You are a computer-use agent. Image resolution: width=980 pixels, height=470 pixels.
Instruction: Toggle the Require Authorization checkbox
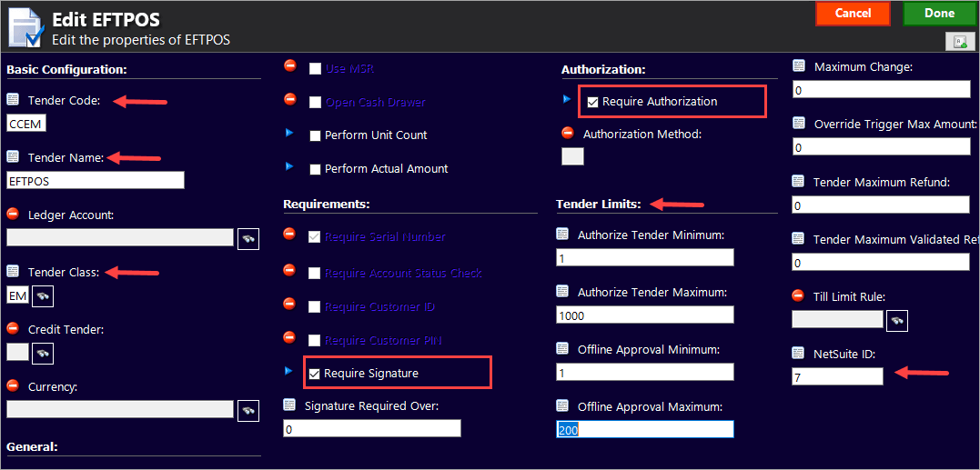592,102
